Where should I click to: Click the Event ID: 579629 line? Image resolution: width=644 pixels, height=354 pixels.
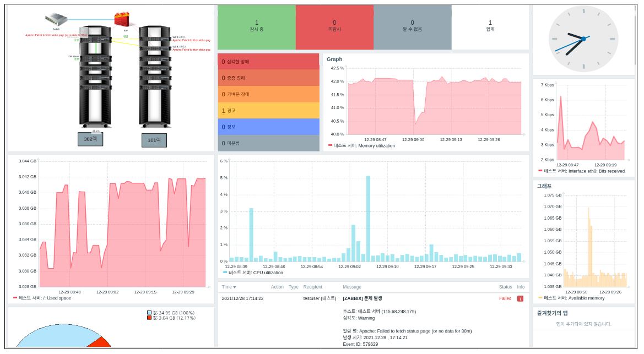360,344
